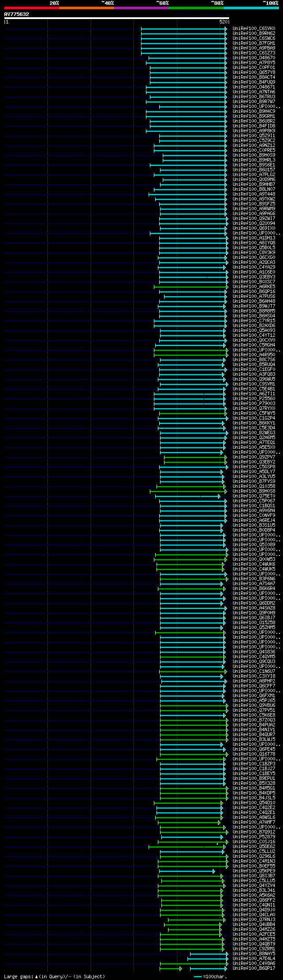The image size is (283, 980).
Task: Select label UniRef100_A6RKE5
Action: [254, 286]
